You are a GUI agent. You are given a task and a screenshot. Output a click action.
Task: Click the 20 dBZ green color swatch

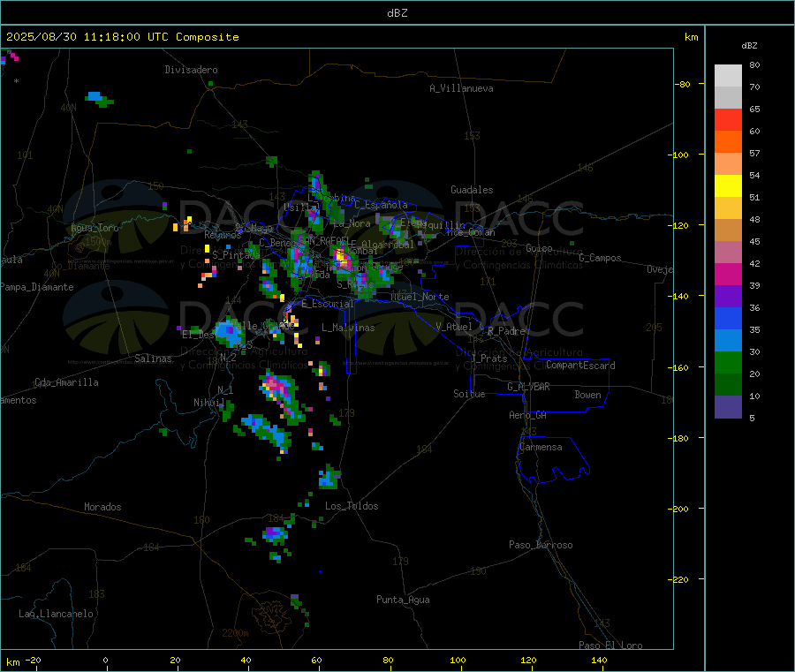[728, 385]
